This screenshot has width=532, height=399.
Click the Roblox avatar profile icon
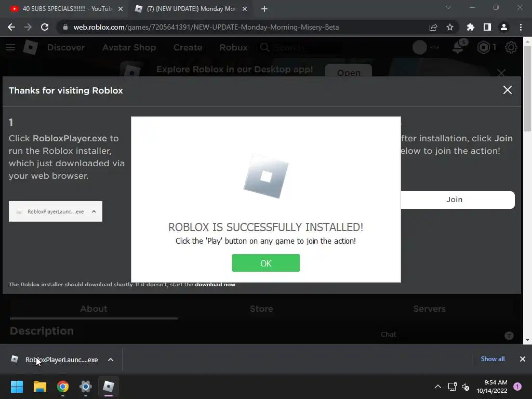(x=420, y=47)
